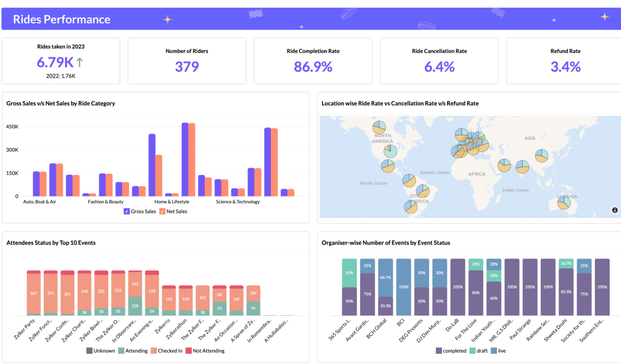Click the 379 Number of Riders value
621x364 pixels.
click(x=187, y=67)
